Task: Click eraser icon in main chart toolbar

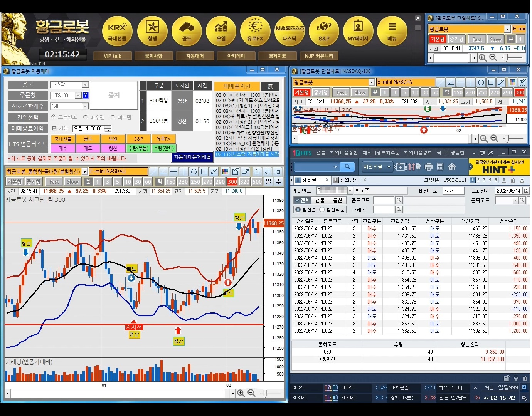Action: [246, 171]
